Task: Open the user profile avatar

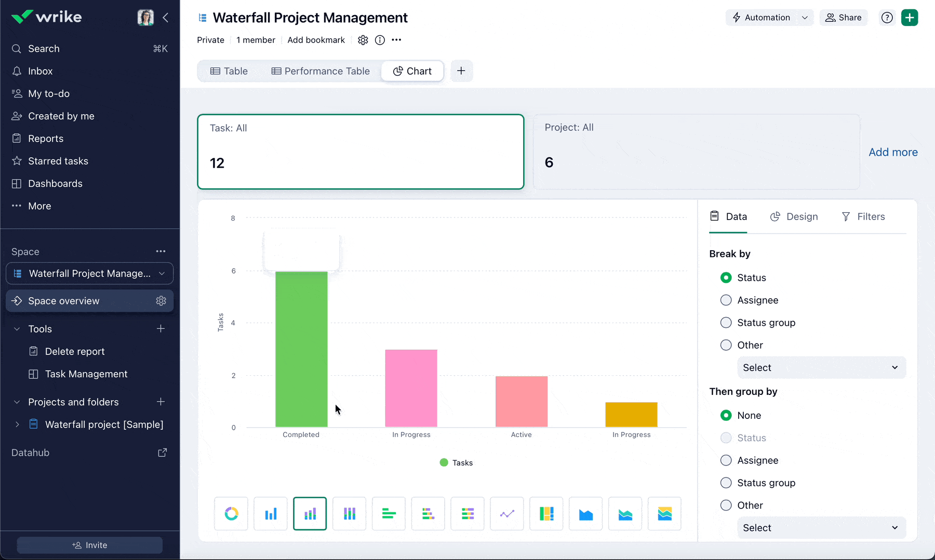Action: [x=145, y=18]
